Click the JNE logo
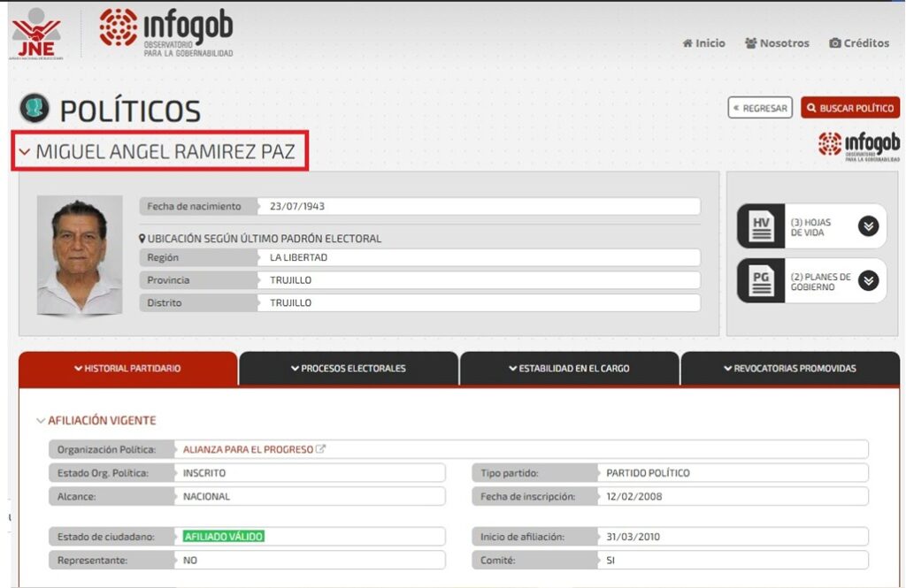 point(35,34)
